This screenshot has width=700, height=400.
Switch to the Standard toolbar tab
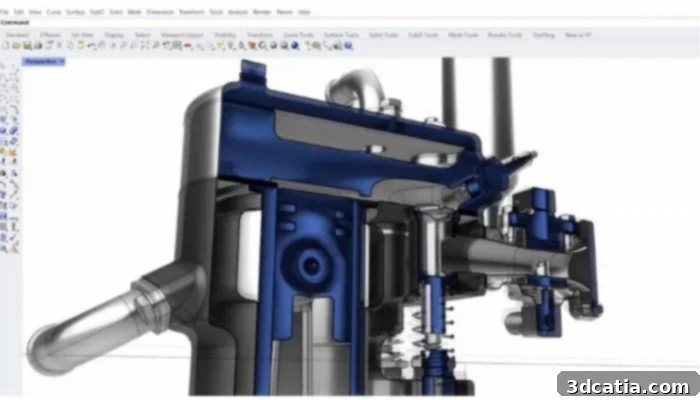(x=17, y=35)
